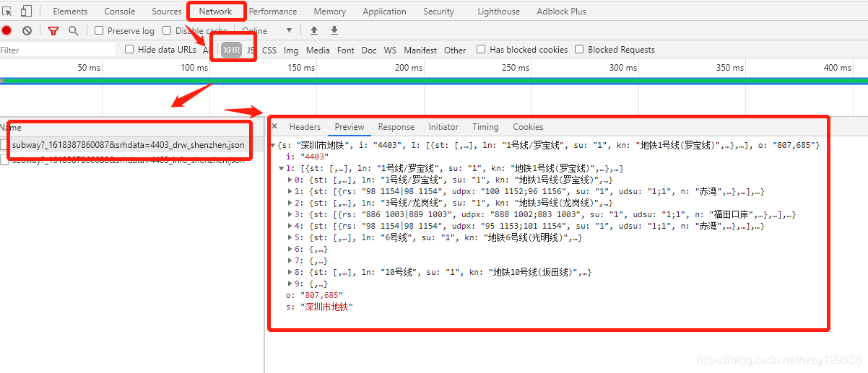This screenshot has width=868, height=373.
Task: Activate the inspect element picker icon
Action: pyautogui.click(x=7, y=11)
